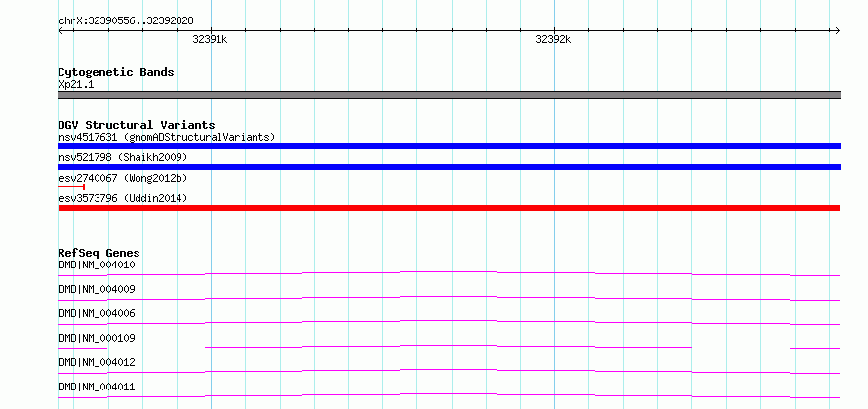Open variant nsv4517631 gnomADStructuralVariants label
The image size is (868, 409).
pyautogui.click(x=167, y=137)
